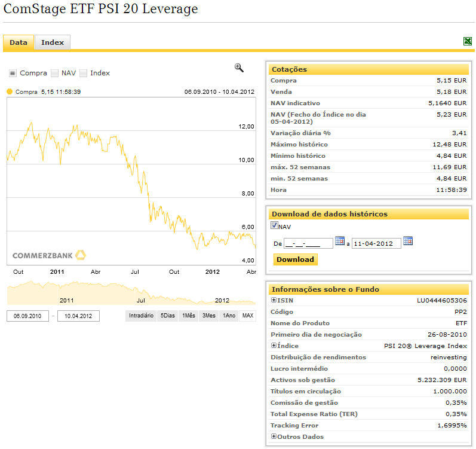Select the MAX chart range
Screen dimensions: 476x449
click(248, 316)
